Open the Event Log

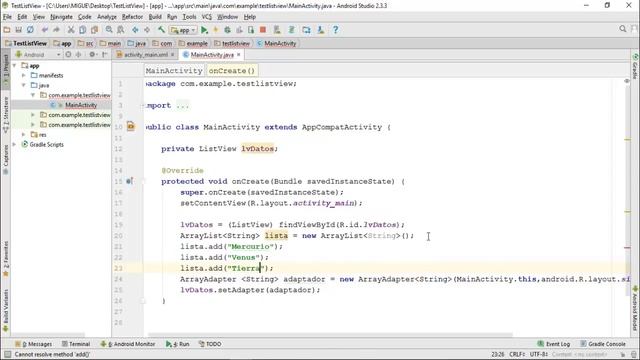tap(553, 344)
